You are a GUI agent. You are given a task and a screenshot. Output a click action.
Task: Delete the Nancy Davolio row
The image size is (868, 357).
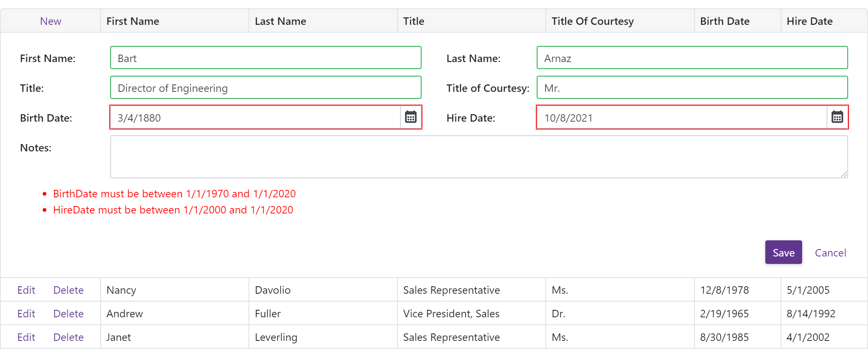tap(68, 290)
